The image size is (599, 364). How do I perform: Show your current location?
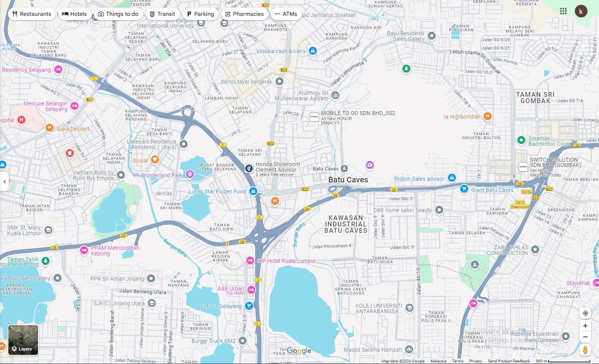(x=585, y=313)
